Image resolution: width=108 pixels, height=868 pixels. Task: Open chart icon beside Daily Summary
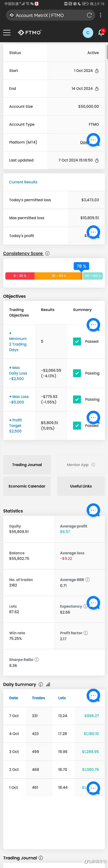48,684
